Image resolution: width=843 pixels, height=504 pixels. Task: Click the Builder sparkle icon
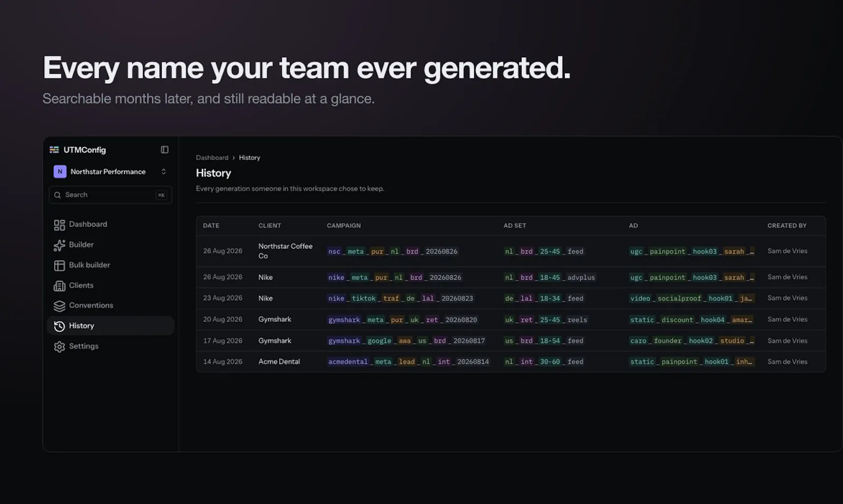[60, 245]
